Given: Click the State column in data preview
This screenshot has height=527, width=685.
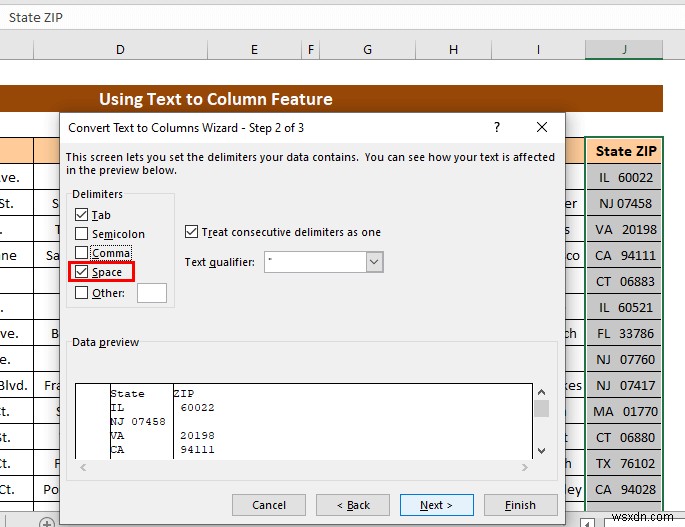Looking at the screenshot, I should coord(142,421).
